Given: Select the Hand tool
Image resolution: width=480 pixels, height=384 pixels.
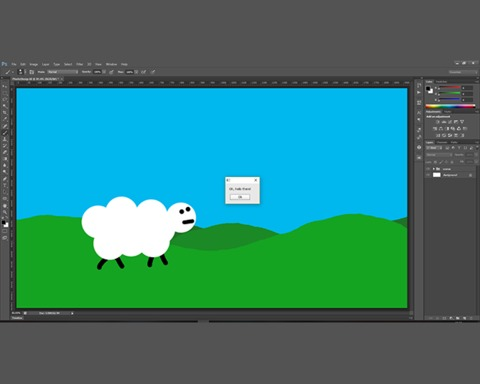Looking at the screenshot, I should (x=5, y=206).
